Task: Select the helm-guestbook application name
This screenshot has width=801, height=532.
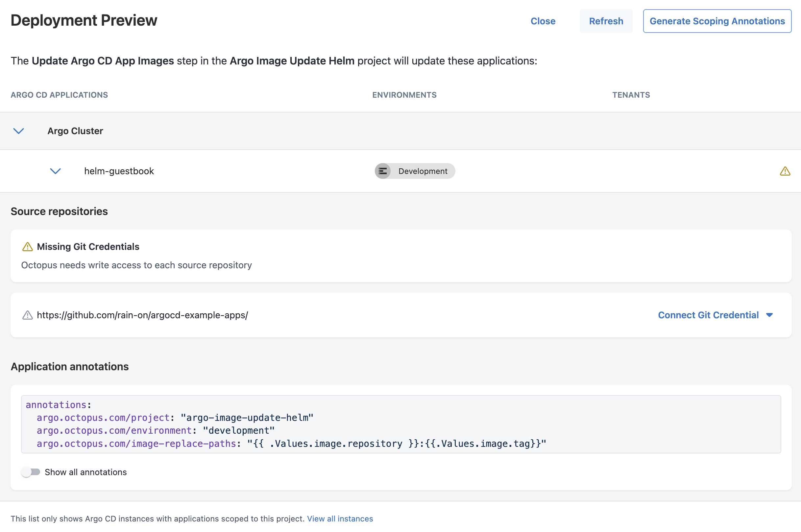Action: click(x=119, y=171)
